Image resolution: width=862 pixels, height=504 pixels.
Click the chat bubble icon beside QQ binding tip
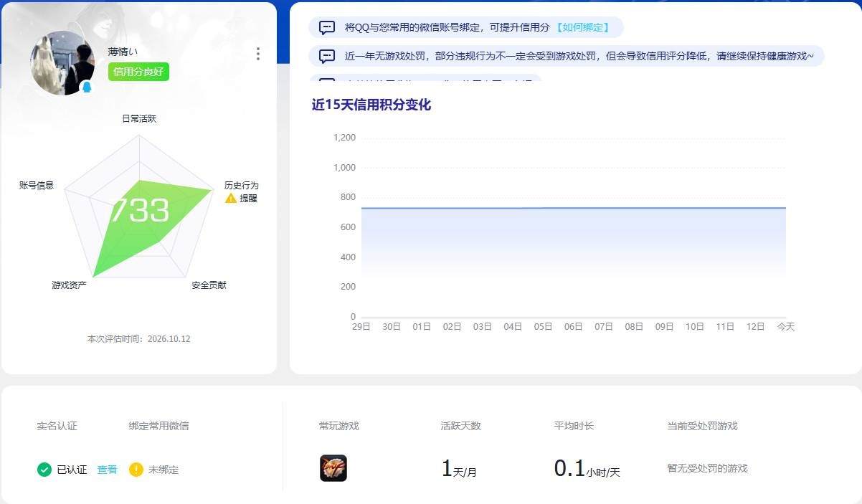[x=327, y=28]
